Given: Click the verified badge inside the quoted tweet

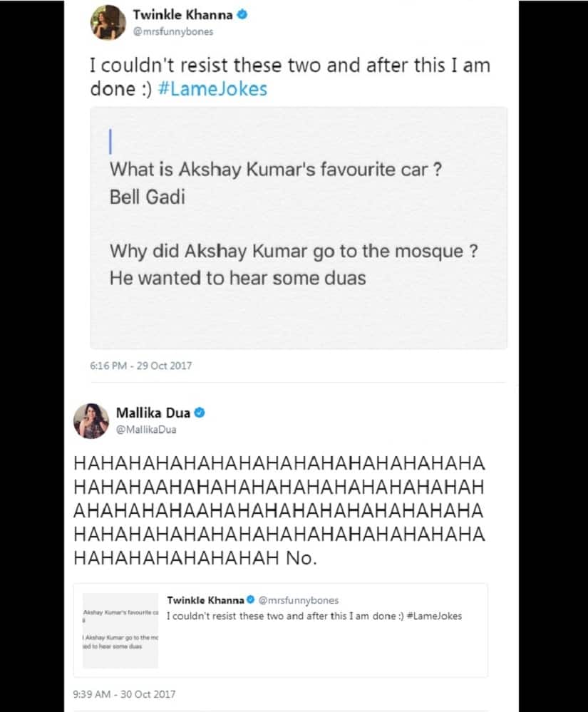Looking at the screenshot, I should pos(250,600).
